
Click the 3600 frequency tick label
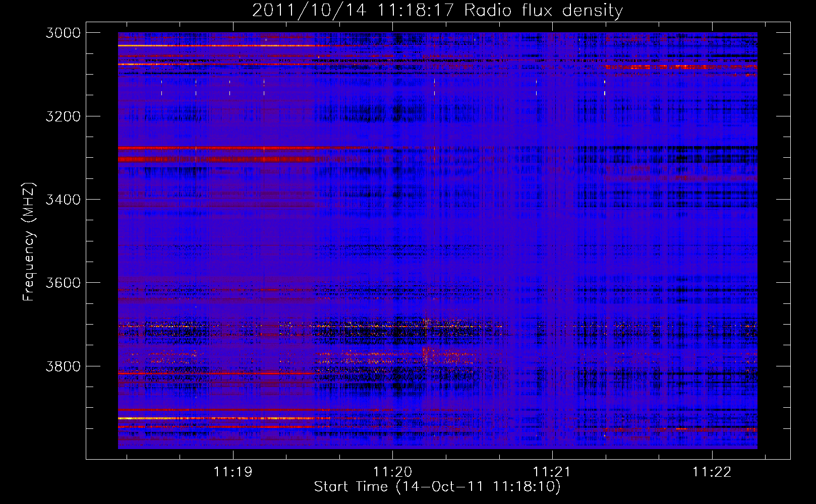tap(63, 283)
